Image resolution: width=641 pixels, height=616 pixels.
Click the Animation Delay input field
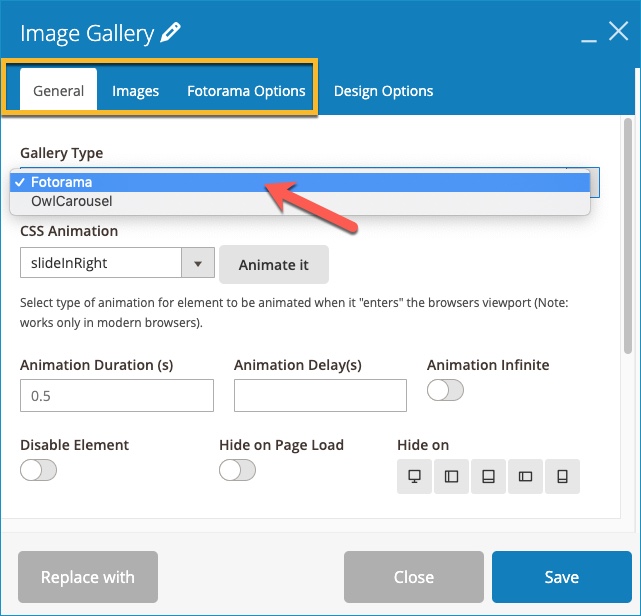point(320,396)
